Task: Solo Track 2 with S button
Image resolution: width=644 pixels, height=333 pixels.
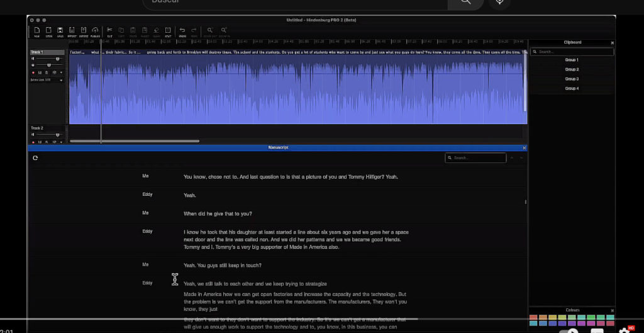Action: pyautogui.click(x=47, y=142)
